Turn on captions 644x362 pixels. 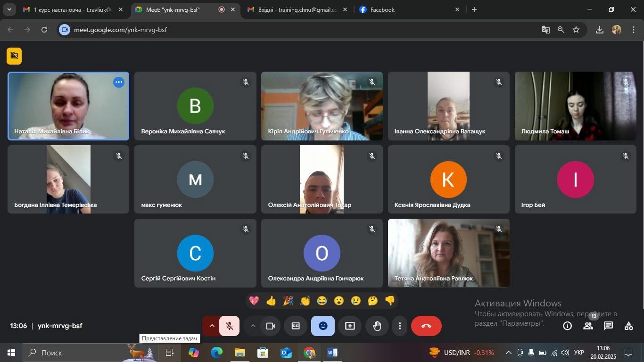[x=296, y=326]
